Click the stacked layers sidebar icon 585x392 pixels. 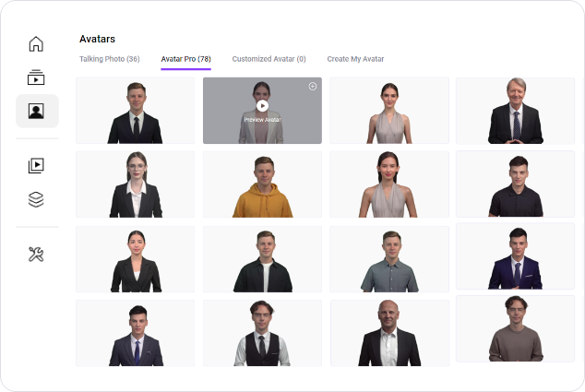point(36,199)
